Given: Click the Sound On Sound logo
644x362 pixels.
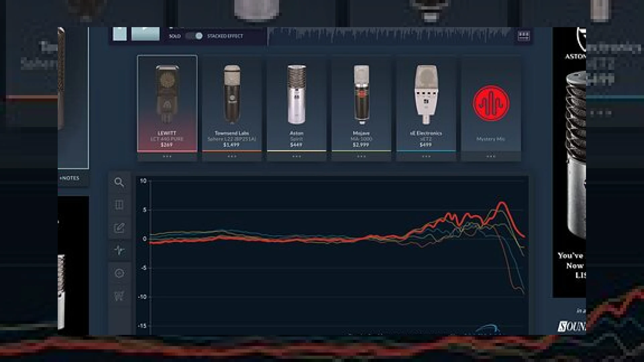Looking at the screenshot, I should [572, 326].
